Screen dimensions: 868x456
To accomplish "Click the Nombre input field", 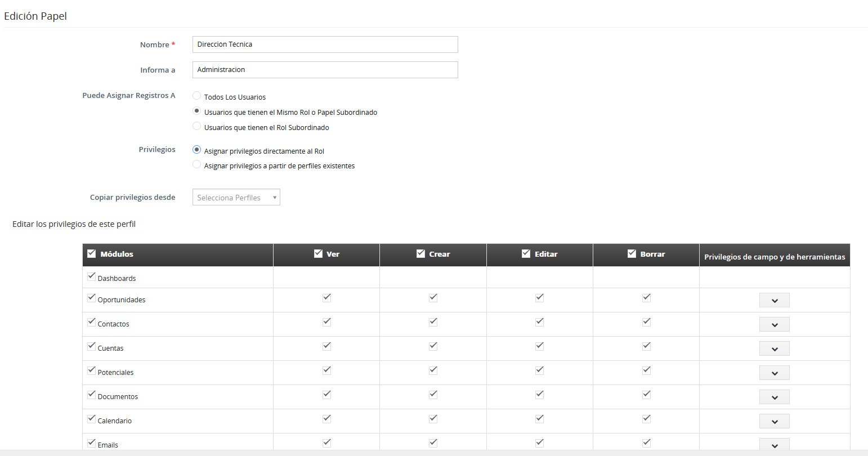I will coord(325,44).
